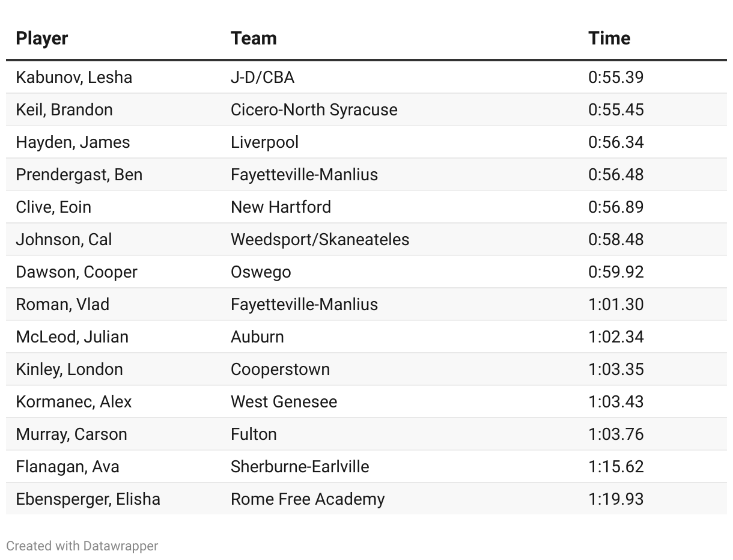The height and width of the screenshot is (560, 733).
Task: Click the 0:55.39 fastest time
Action: [616, 78]
